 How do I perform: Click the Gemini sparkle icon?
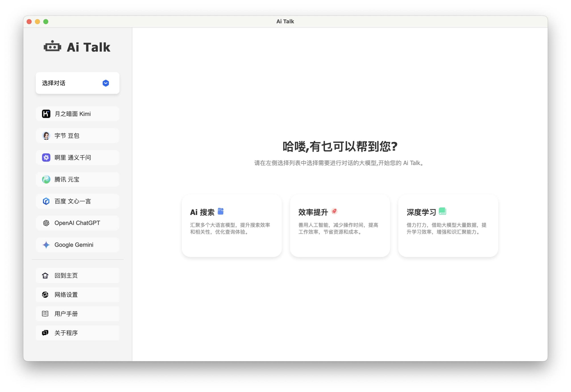(x=46, y=245)
